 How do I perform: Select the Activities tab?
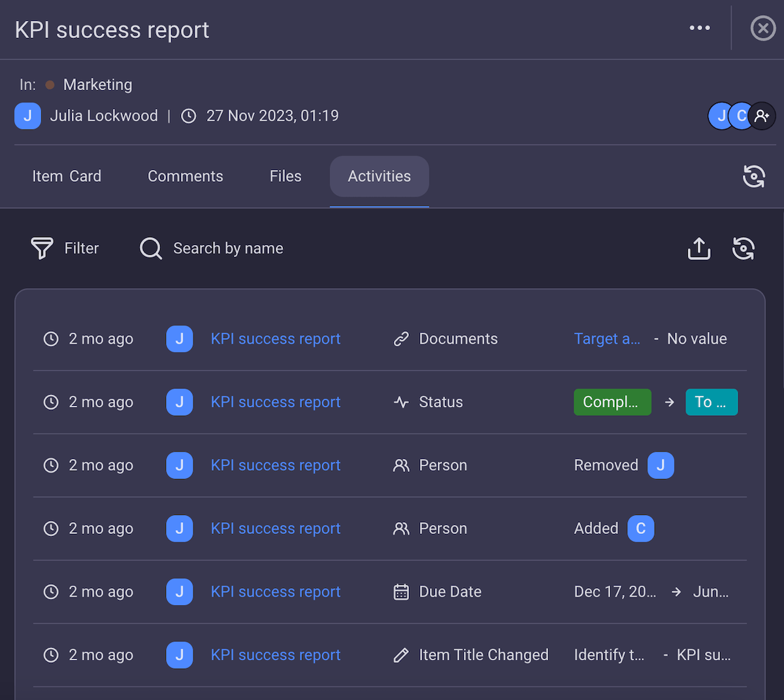tap(379, 176)
